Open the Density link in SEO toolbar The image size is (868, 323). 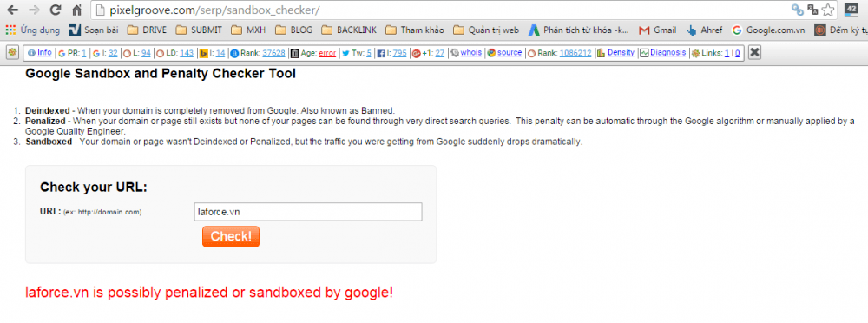(x=621, y=53)
